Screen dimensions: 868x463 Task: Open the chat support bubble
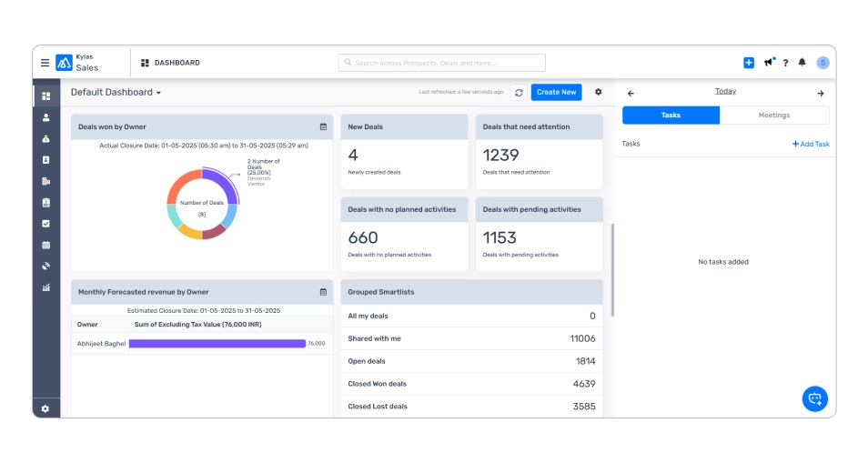814,398
